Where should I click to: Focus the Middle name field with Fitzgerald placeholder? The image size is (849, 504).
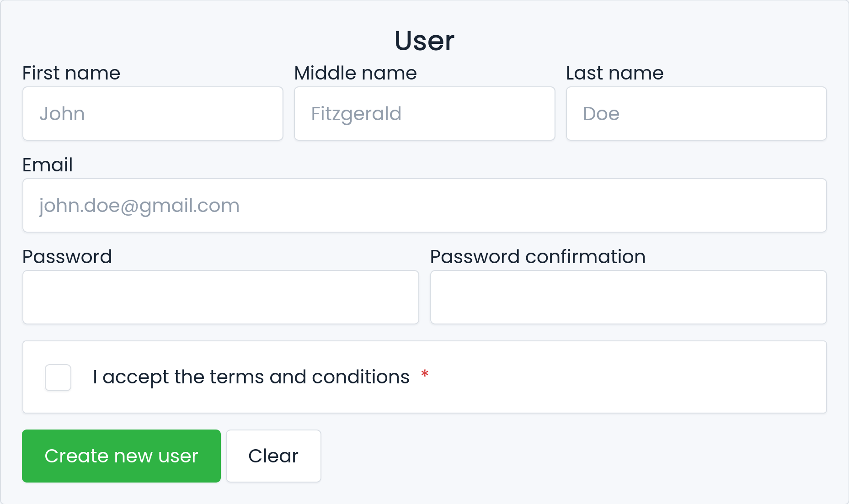point(424,114)
